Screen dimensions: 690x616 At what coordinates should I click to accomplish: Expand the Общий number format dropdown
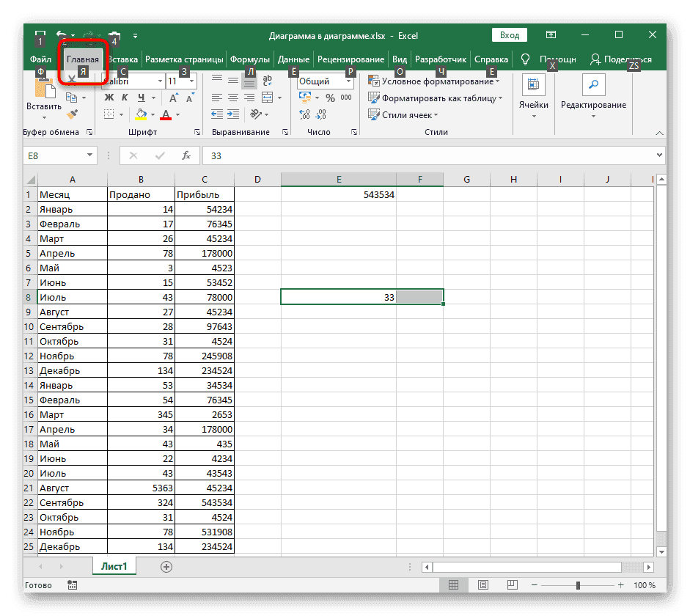pos(349,81)
